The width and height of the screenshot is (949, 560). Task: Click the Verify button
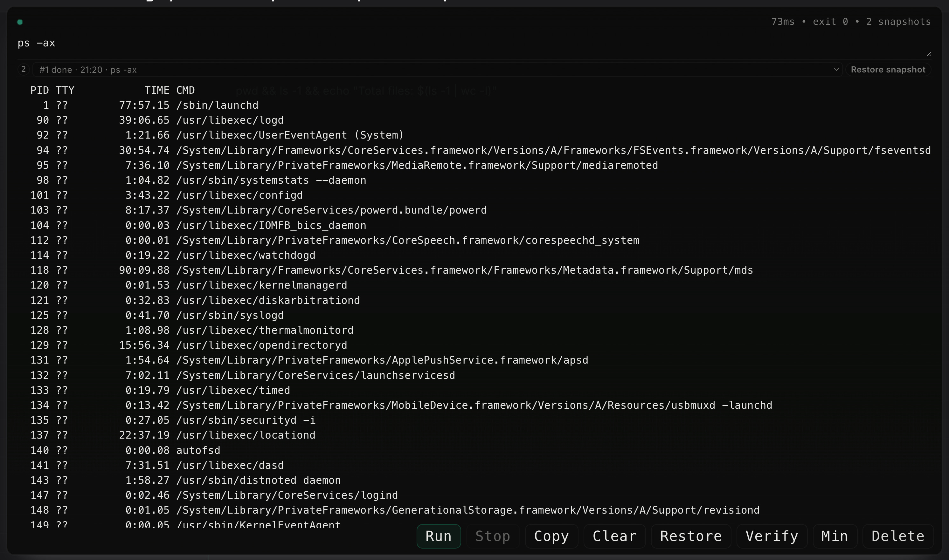tap(772, 536)
